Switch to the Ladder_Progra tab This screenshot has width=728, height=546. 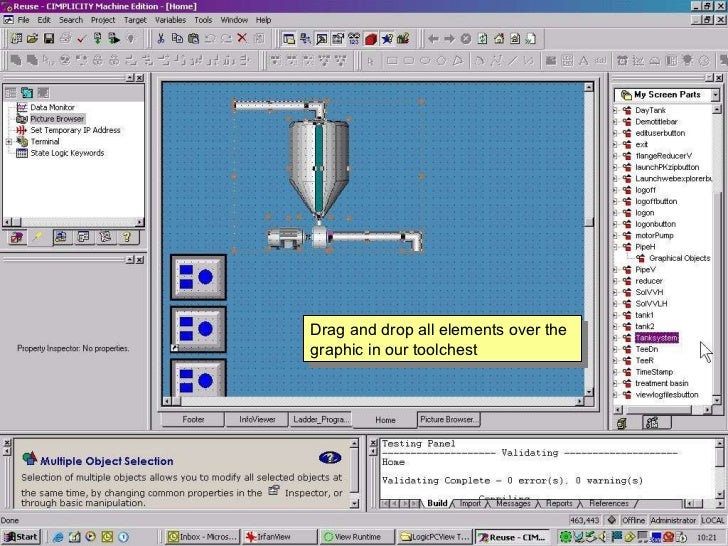[320, 419]
